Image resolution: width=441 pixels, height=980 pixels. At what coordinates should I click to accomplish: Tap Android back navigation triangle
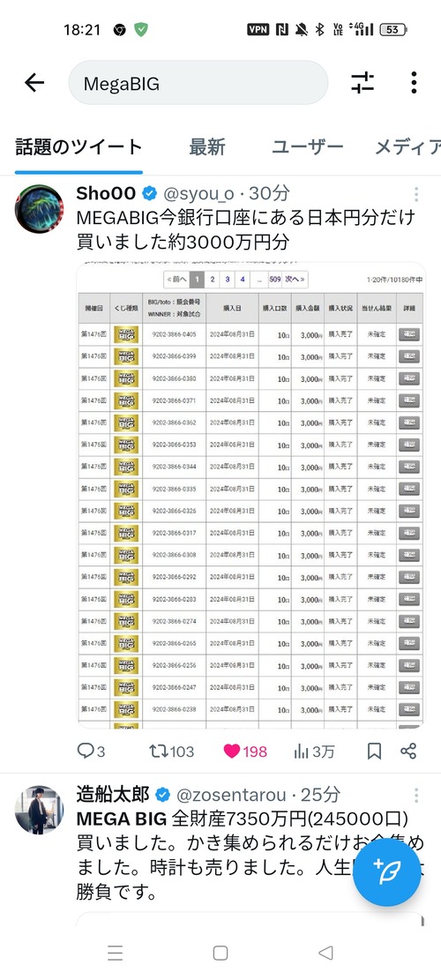pyautogui.click(x=325, y=953)
